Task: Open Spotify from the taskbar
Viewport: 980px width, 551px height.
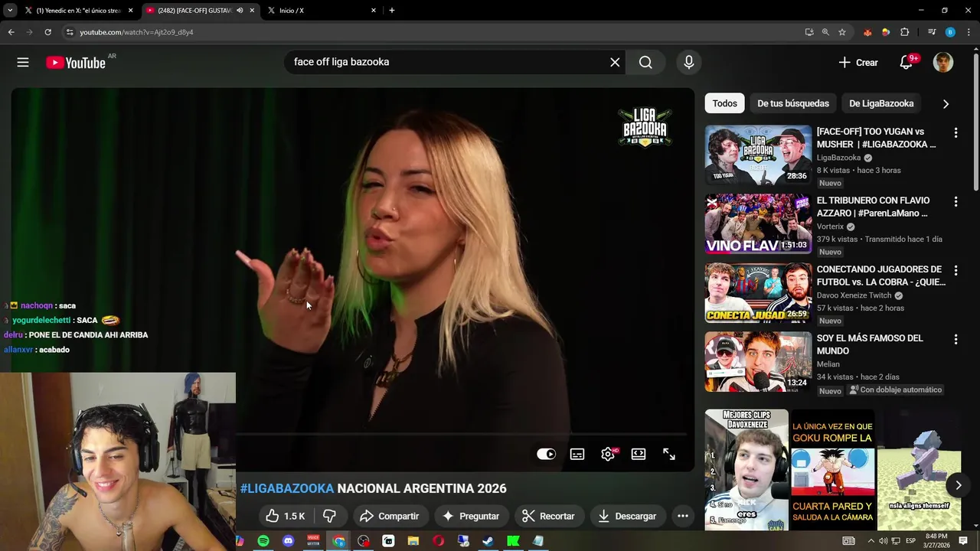Action: point(263,541)
